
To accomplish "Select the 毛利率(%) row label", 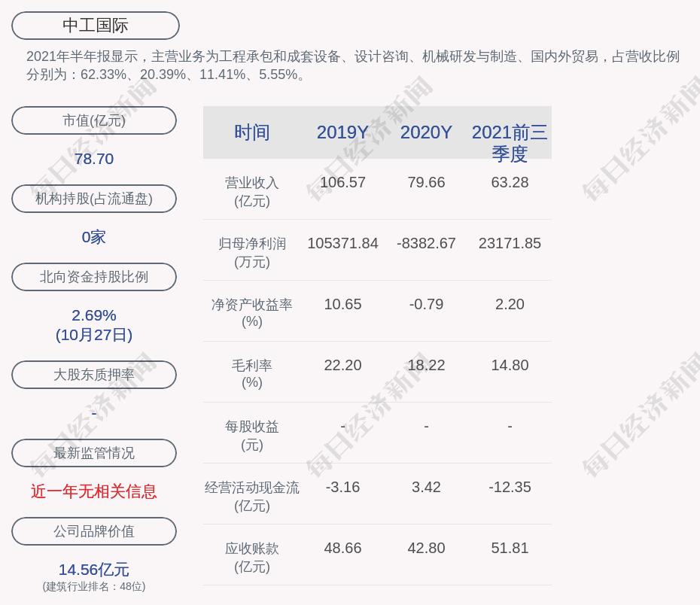I will [x=252, y=374].
